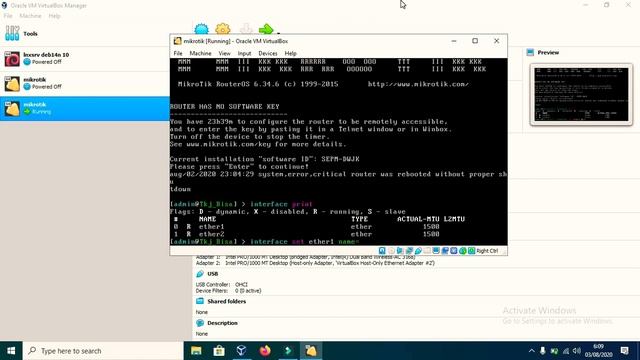Click the green arrow app on the taskbar
Viewport: 640px width, 360px height.
point(288,351)
